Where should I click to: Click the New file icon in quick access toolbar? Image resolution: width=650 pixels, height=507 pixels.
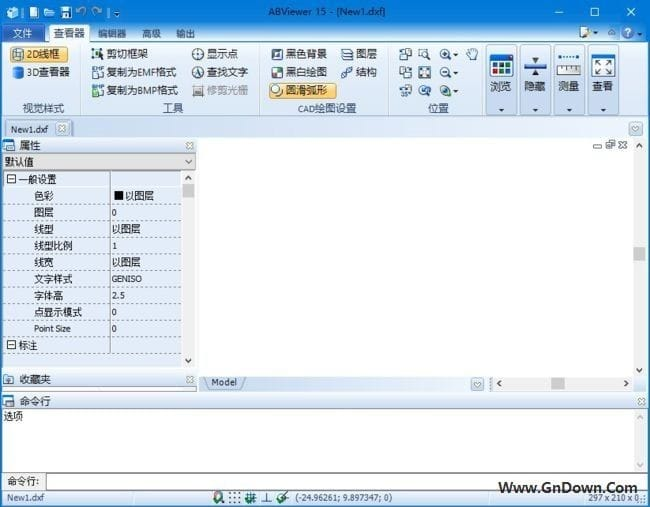[33, 12]
